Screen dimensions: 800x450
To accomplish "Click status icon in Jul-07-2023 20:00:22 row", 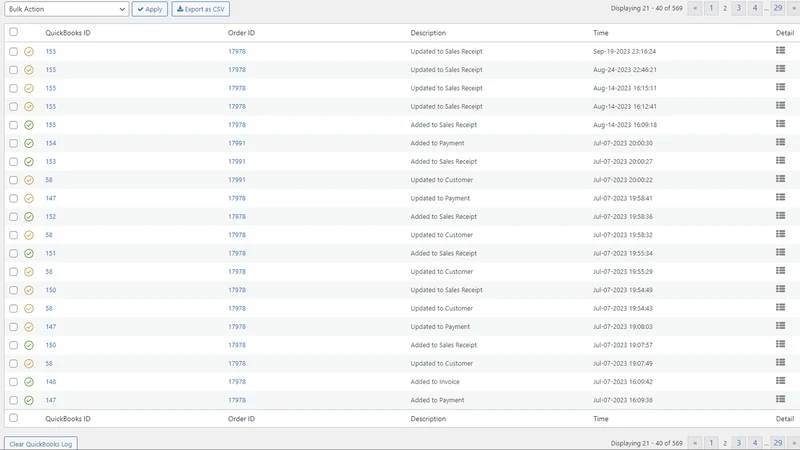I will pos(29,180).
